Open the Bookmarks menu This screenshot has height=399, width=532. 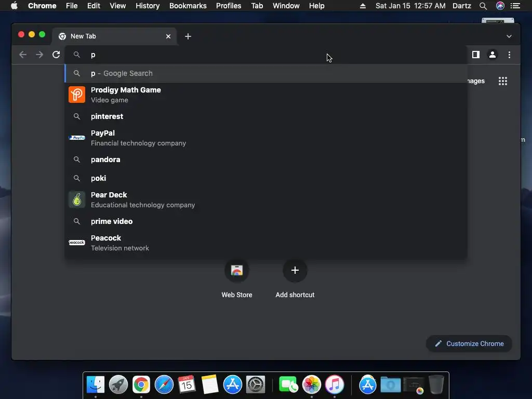point(188,6)
